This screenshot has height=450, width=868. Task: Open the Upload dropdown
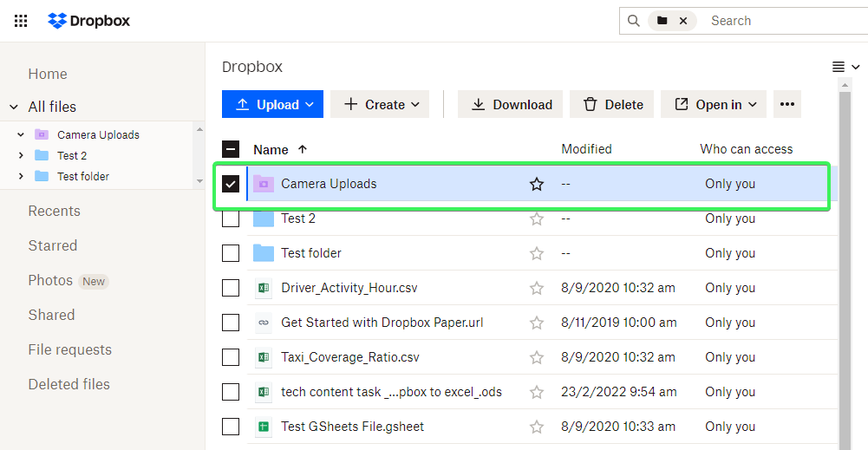point(272,104)
